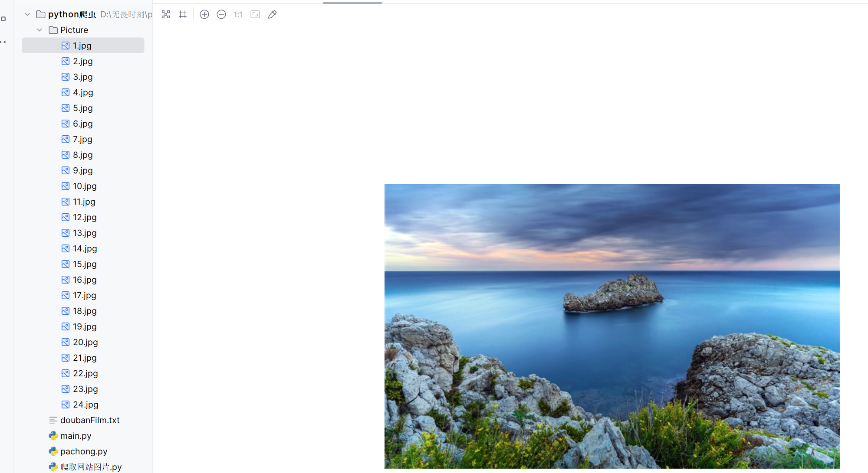Select 12.jpg in the Picture folder
The width and height of the screenshot is (868, 473).
[84, 217]
